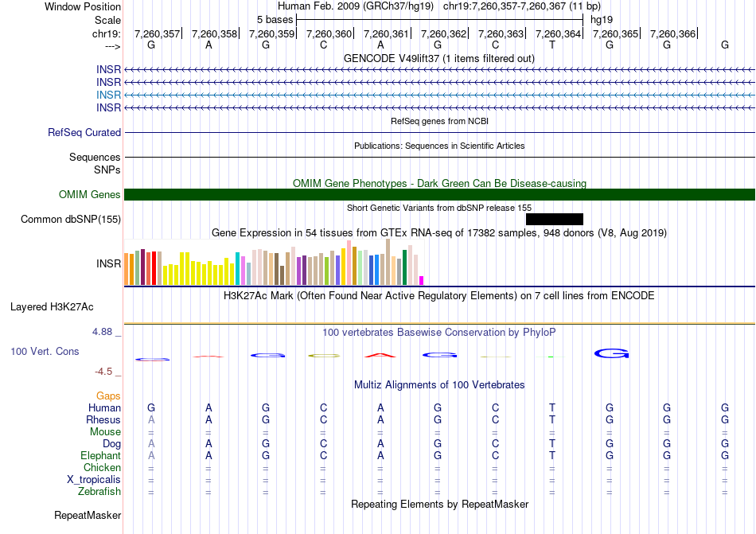
Task: Click the large blue G PhyloP logo
Action: coord(612,353)
